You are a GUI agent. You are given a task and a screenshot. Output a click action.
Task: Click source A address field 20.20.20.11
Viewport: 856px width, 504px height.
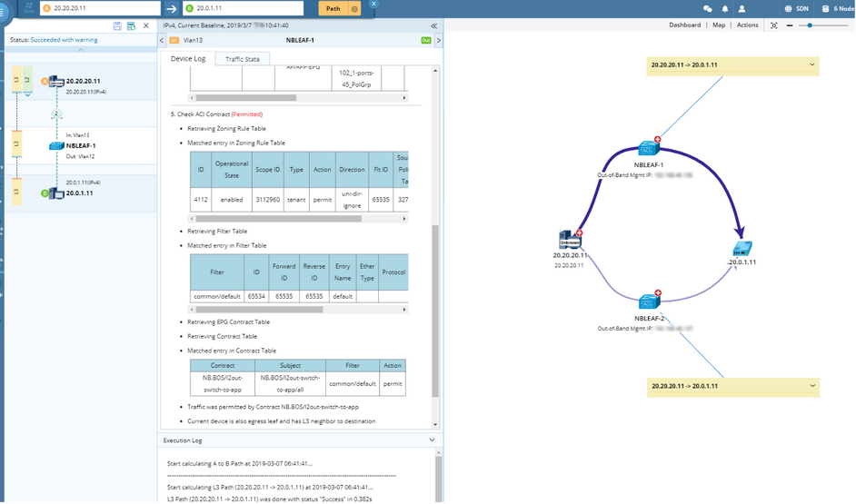coord(101,9)
